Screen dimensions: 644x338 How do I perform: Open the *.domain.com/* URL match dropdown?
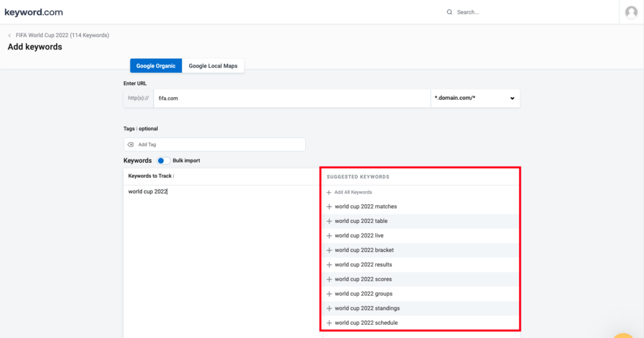tap(475, 99)
